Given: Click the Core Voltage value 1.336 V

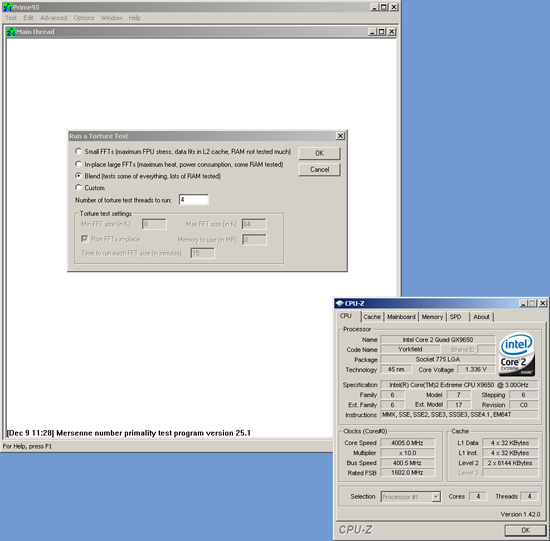Looking at the screenshot, I should click(x=476, y=369).
